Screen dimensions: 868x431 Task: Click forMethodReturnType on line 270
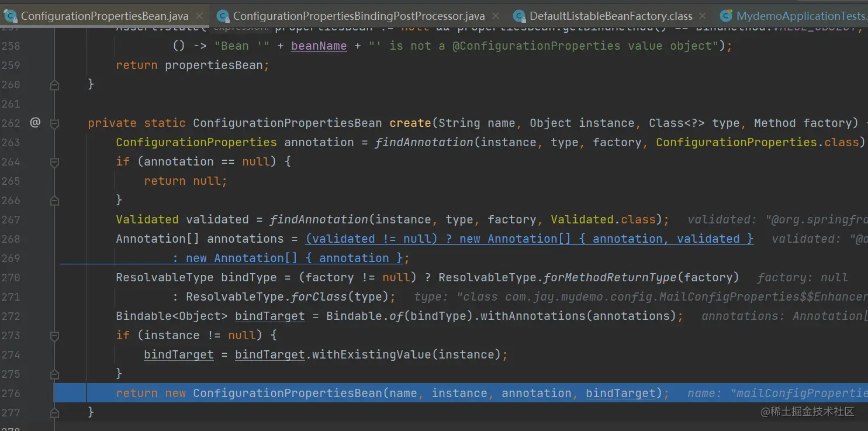610,277
